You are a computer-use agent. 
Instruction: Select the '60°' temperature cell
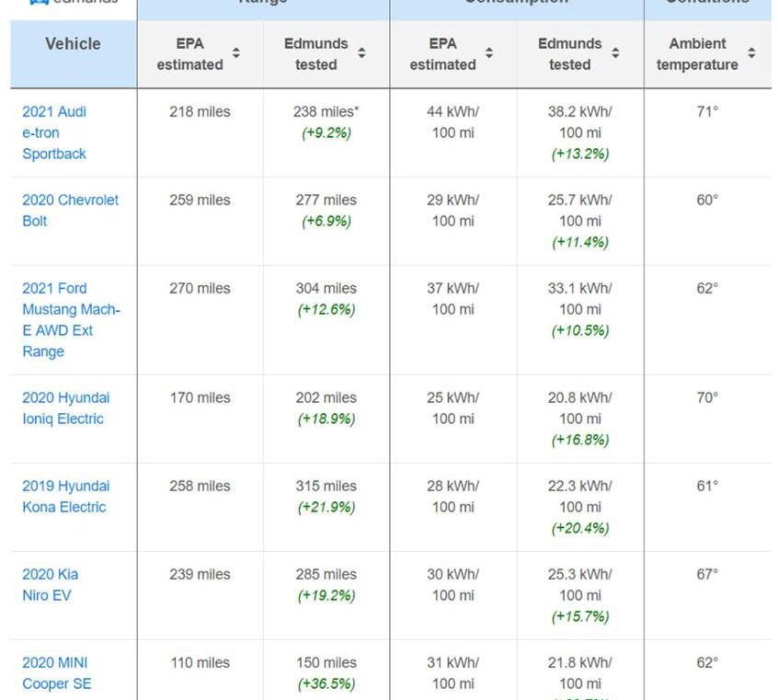pos(707,201)
